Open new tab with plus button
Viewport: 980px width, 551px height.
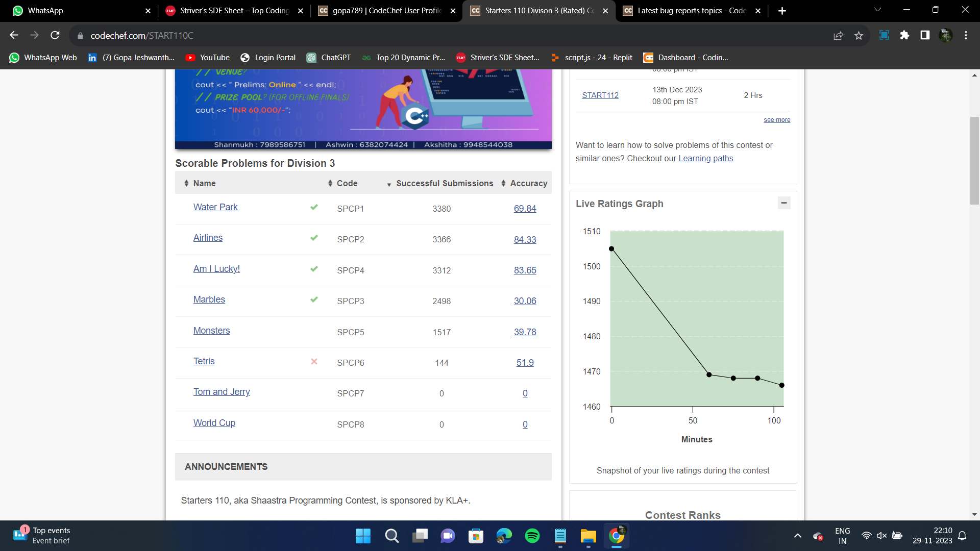(x=782, y=11)
